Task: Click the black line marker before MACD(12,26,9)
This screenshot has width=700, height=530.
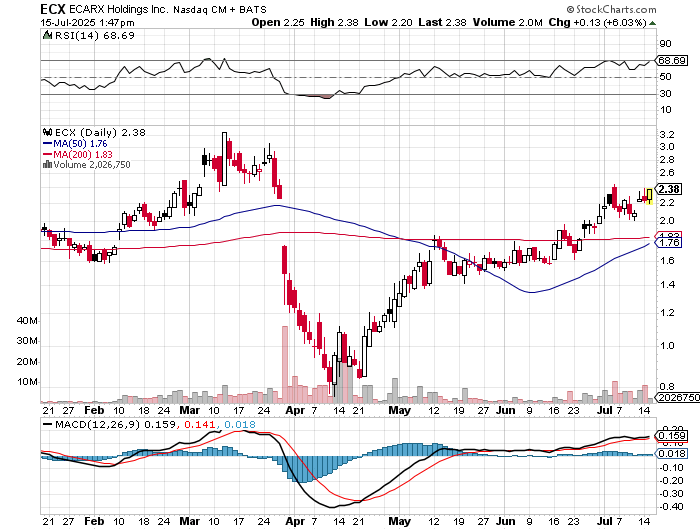Action: [47, 424]
